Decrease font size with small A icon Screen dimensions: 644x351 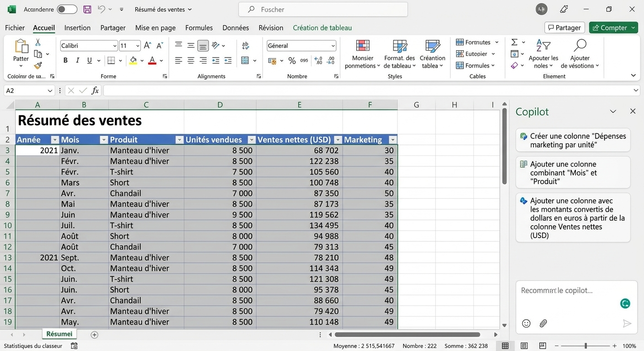click(160, 45)
